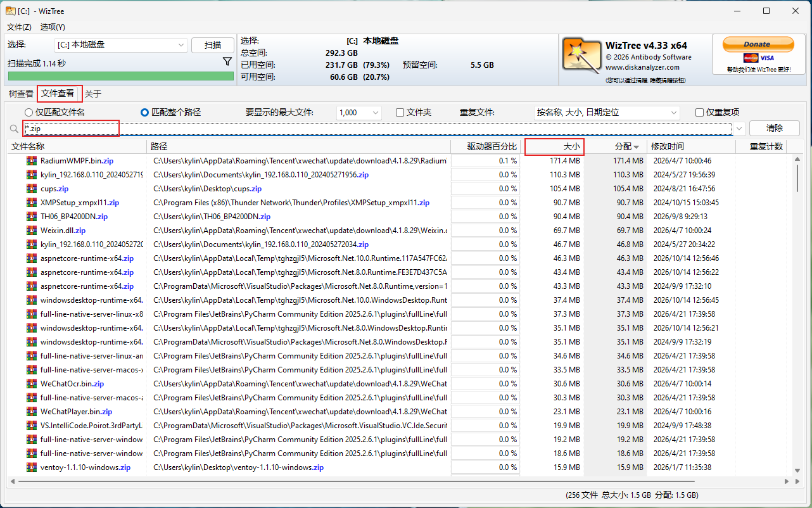The width and height of the screenshot is (812, 508).
Task: Click the path C:\Users\kylin\Desktop\cups.zip
Action: tap(208, 189)
